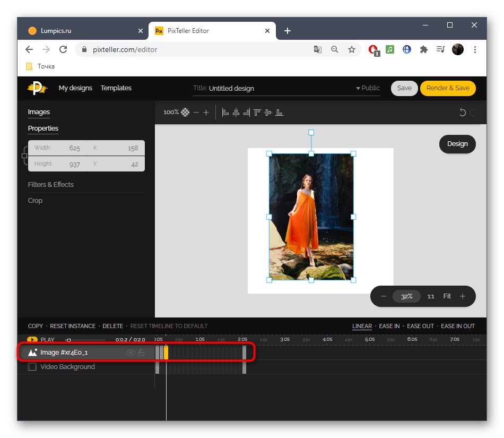Click the checkerboard transparency icon near 100%
Screen dimensions: 504x438
click(185, 113)
